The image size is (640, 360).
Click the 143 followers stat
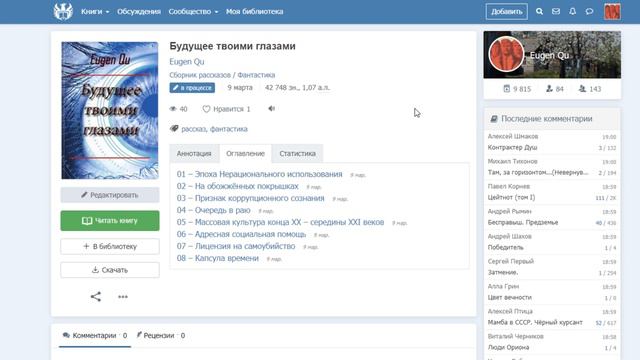click(590, 89)
